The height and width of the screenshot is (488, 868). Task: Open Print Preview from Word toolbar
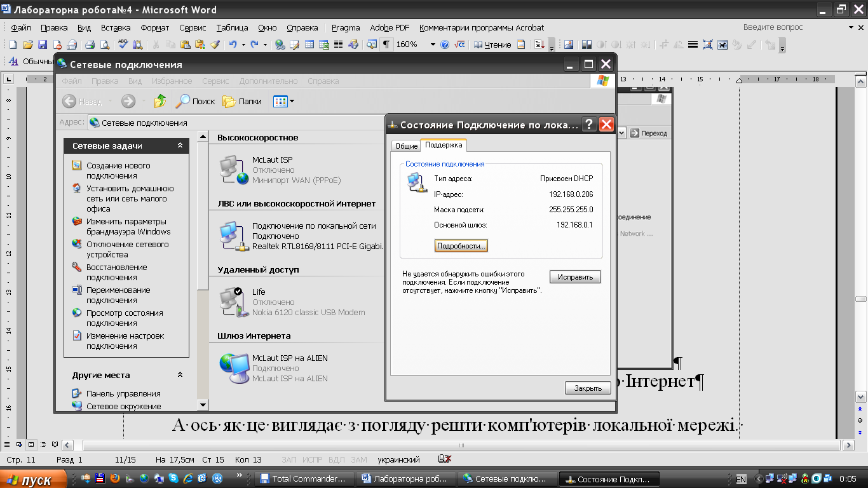click(105, 44)
